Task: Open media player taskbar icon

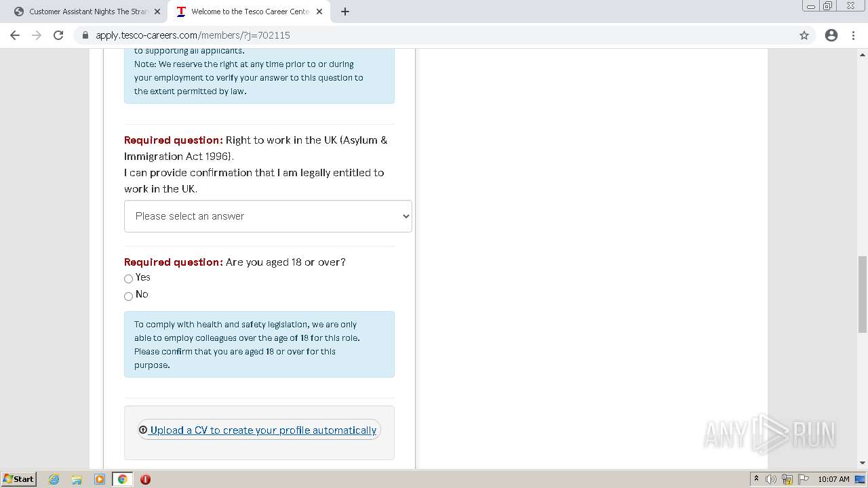Action: coord(100,479)
